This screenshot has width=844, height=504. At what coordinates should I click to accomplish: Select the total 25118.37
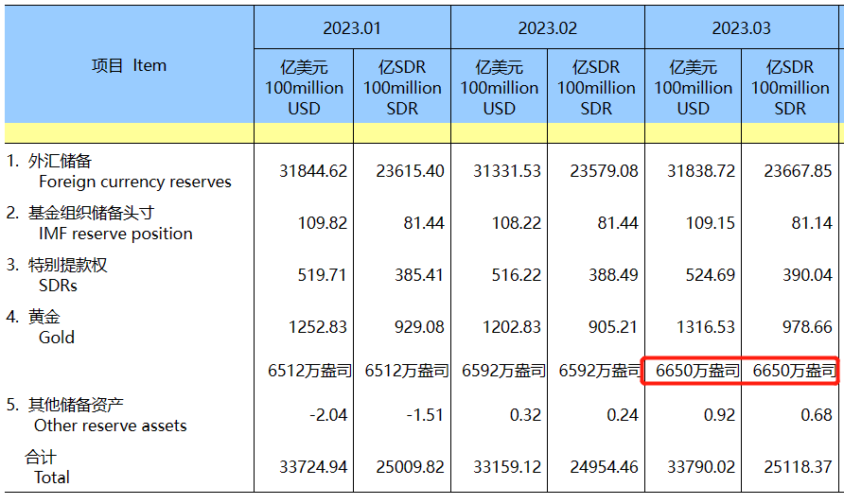click(798, 467)
